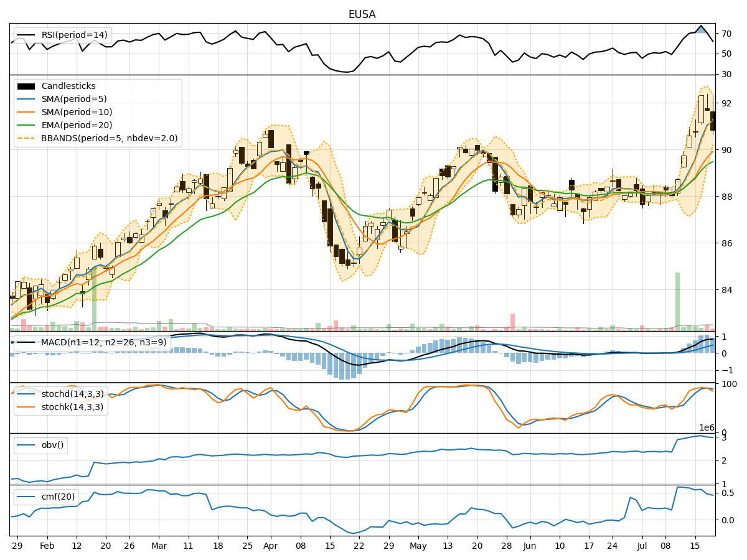Click the RSI 50 axis tick label

(726, 54)
